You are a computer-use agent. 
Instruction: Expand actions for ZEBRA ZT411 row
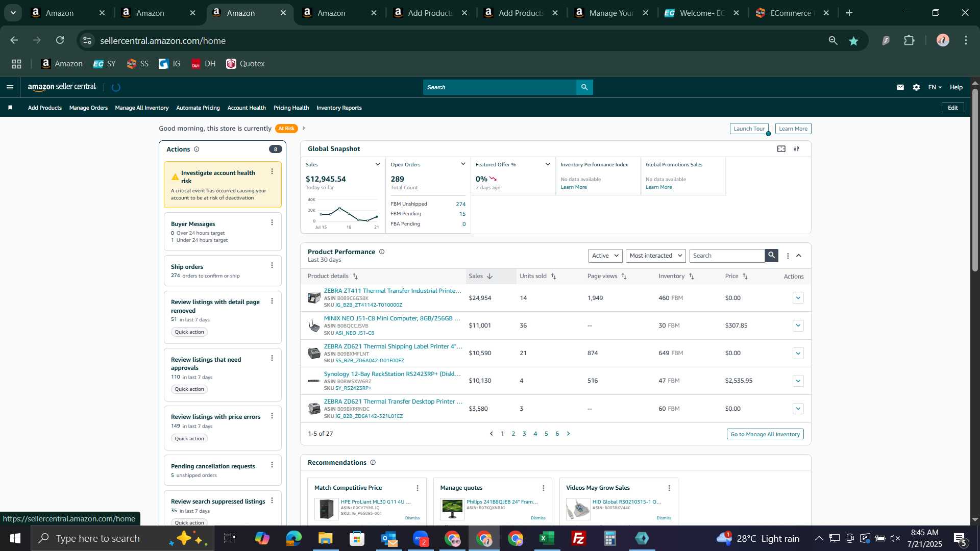pos(798,298)
